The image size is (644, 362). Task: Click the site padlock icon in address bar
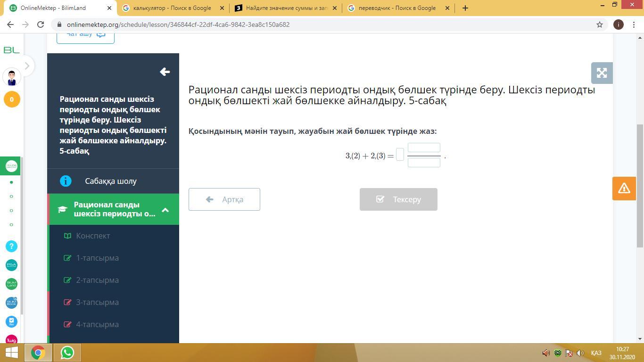[x=59, y=25]
